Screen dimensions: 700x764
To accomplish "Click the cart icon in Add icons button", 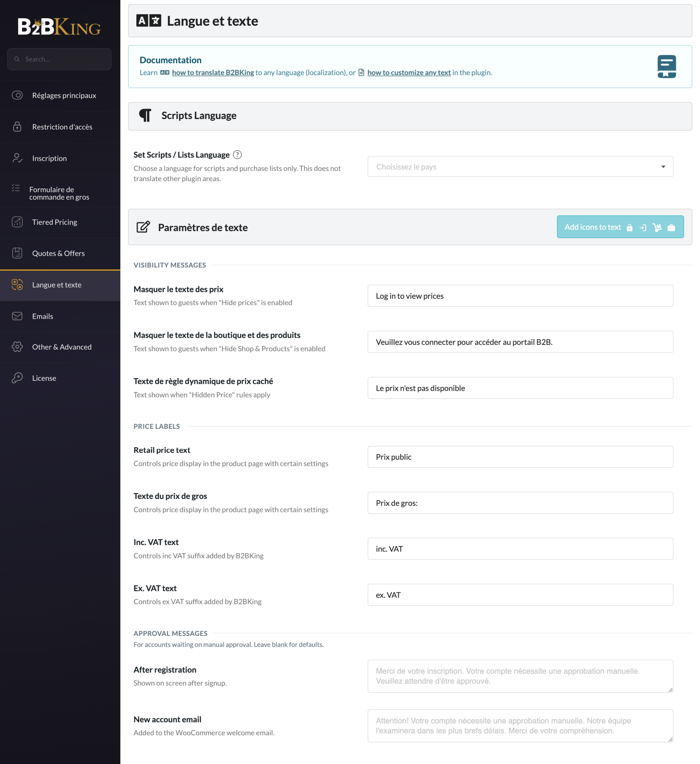I will tap(657, 227).
